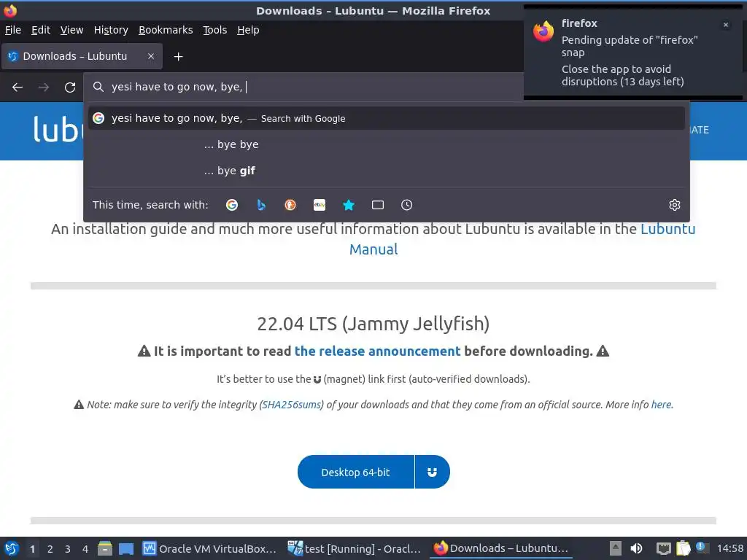The width and height of the screenshot is (747, 560).
Task: Open the Tools menu
Action: point(215,30)
